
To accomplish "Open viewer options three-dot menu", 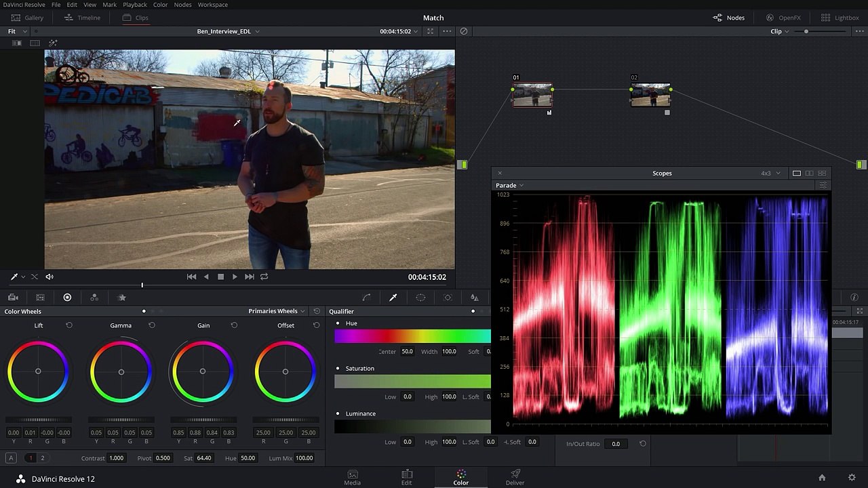I will click(x=447, y=31).
